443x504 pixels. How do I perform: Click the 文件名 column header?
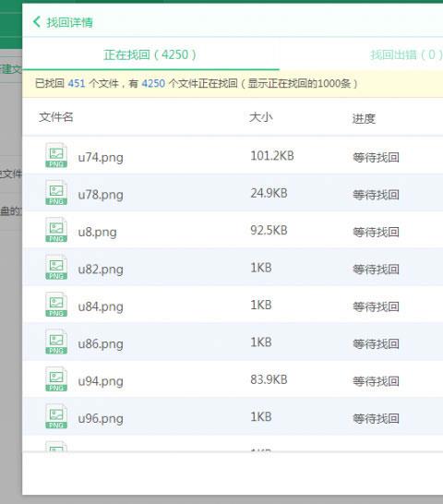56,117
